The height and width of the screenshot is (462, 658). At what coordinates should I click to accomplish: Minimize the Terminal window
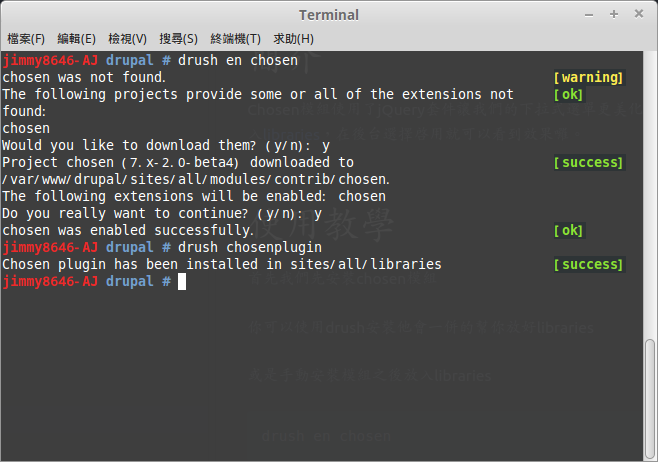[589, 15]
